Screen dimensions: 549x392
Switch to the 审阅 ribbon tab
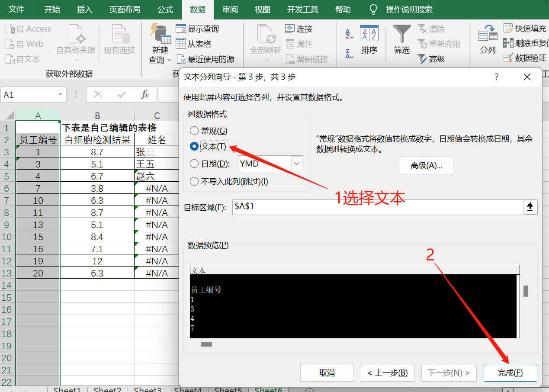pos(230,10)
